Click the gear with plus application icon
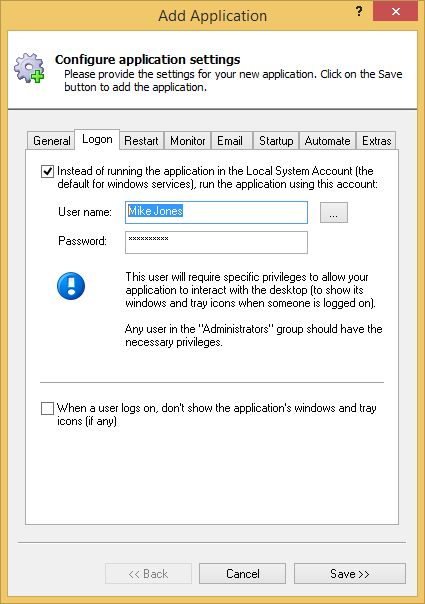The width and height of the screenshot is (425, 604). point(29,68)
